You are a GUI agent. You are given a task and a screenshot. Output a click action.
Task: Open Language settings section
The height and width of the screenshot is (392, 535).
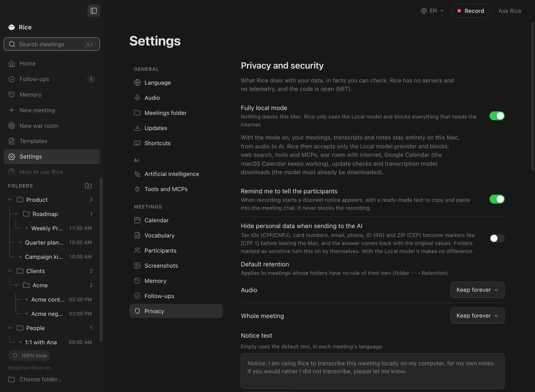tap(176, 83)
